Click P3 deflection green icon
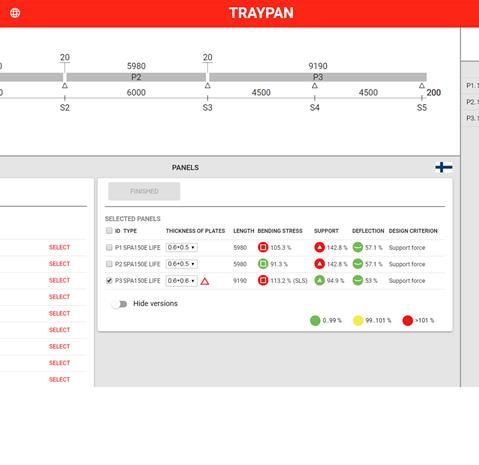This screenshot has height=465, width=479. pos(358,281)
